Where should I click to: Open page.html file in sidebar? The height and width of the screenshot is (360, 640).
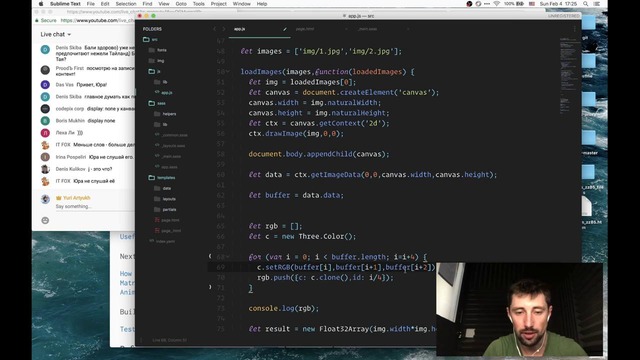point(167,220)
